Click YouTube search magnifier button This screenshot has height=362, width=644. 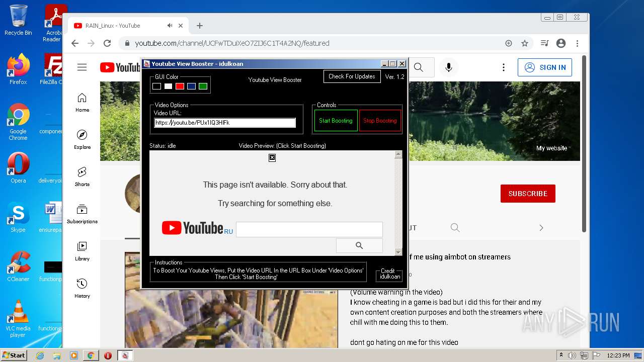[419, 67]
